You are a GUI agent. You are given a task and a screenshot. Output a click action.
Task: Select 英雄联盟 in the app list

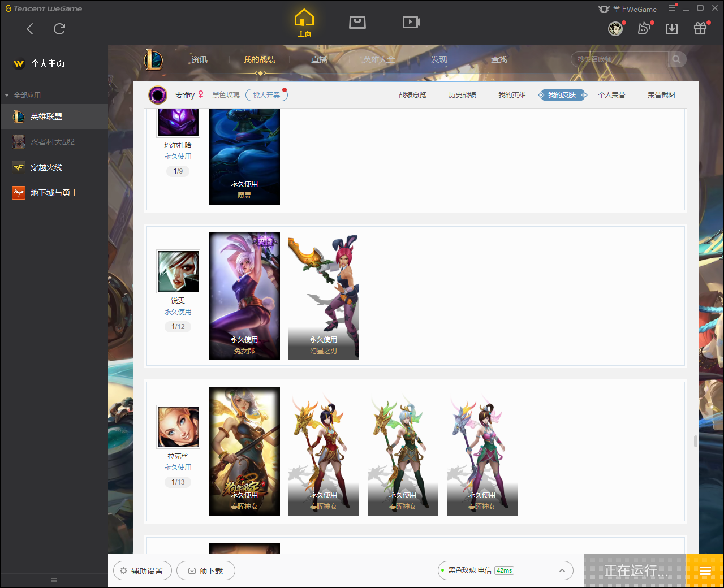pyautogui.click(x=54, y=116)
